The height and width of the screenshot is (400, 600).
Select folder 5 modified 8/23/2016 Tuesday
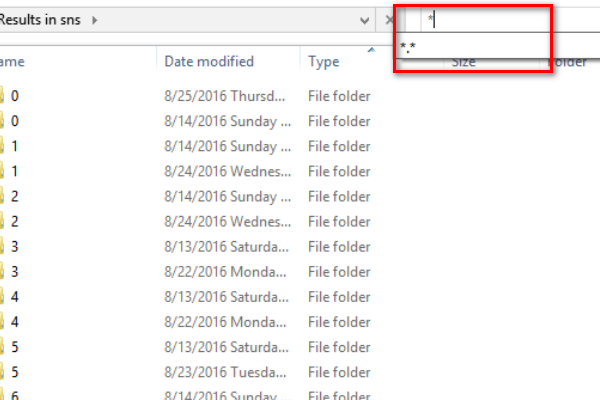pos(186,372)
